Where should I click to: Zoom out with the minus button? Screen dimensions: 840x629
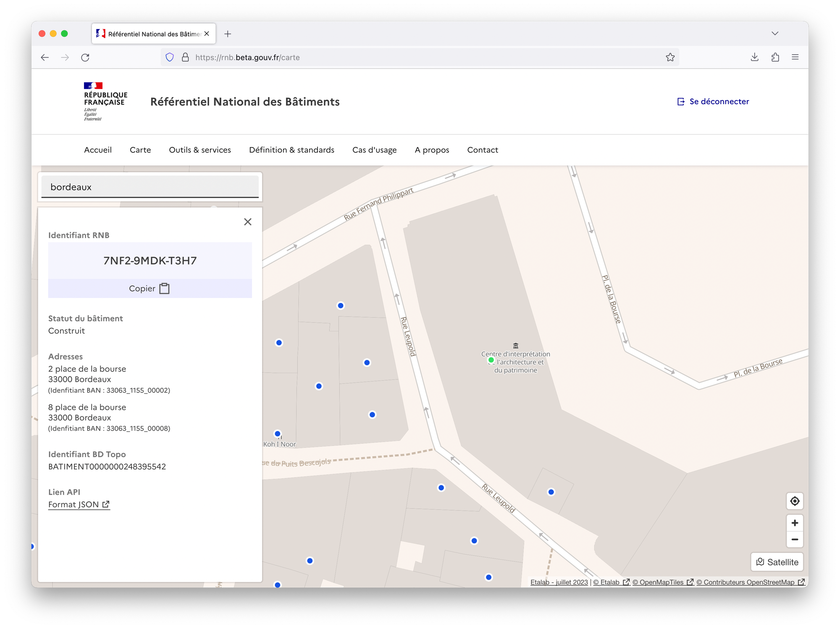(794, 540)
